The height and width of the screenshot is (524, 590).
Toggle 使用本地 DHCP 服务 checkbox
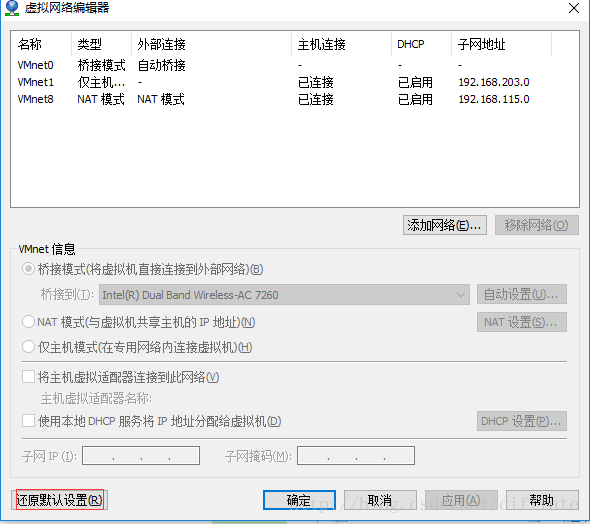click(x=29, y=421)
